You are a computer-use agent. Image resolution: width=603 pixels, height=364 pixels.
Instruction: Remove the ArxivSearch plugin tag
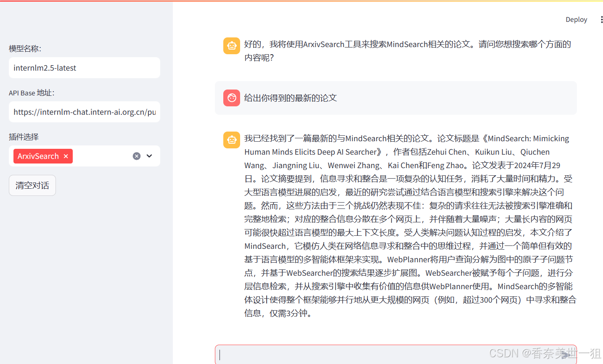pyautogui.click(x=66, y=156)
